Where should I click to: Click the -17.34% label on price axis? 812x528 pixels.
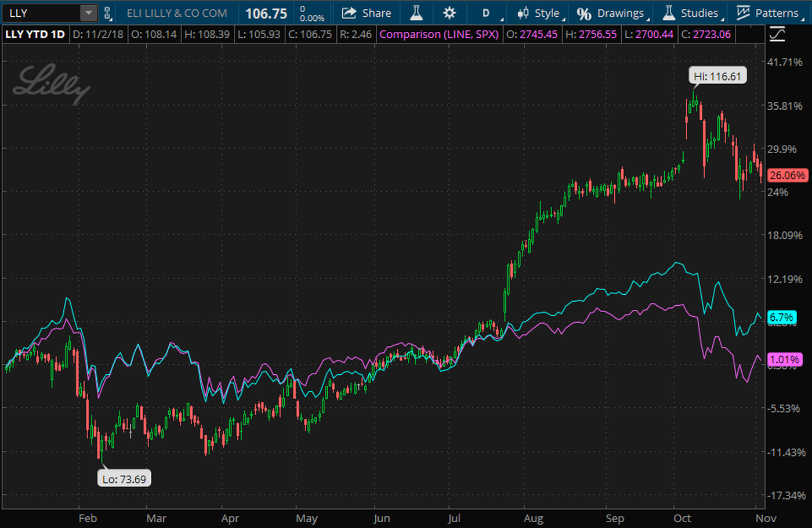pos(786,496)
